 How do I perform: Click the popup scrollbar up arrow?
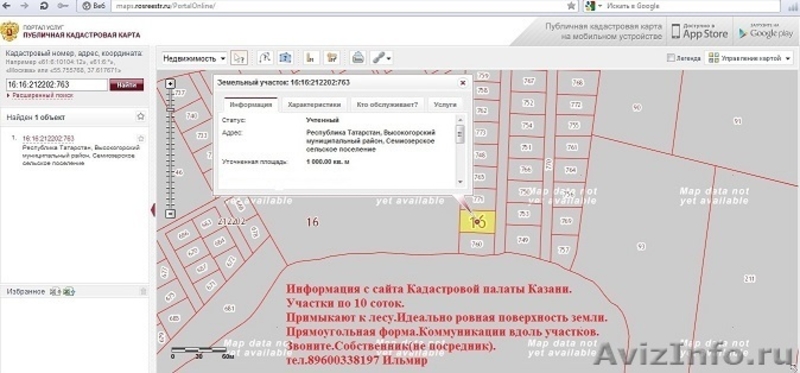click(461, 119)
